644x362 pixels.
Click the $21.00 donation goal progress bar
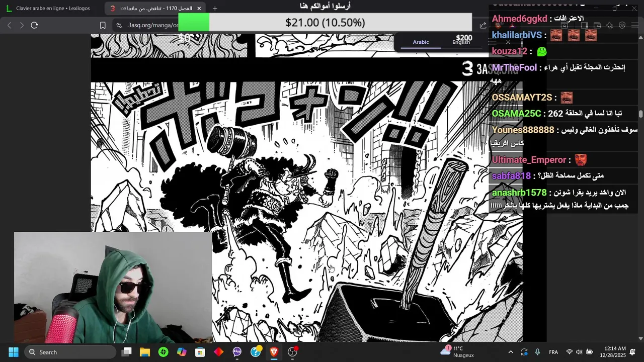point(325,23)
